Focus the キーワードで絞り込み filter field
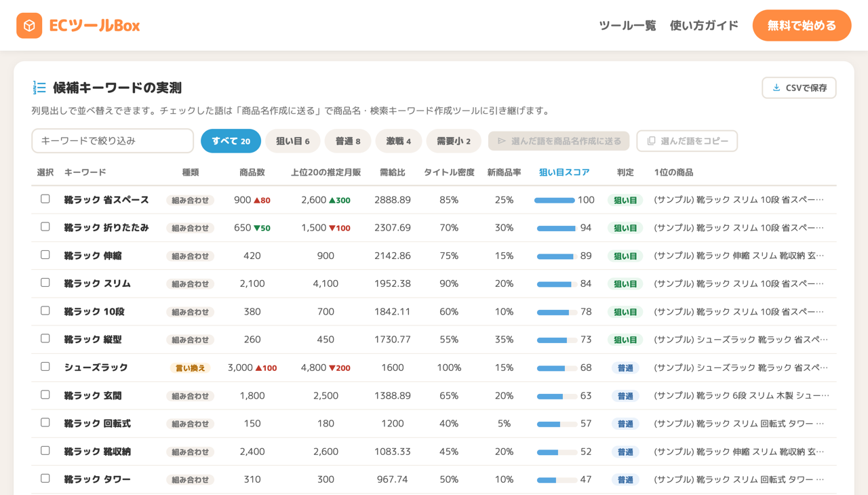Screen dimensions: 868x495 [113, 141]
